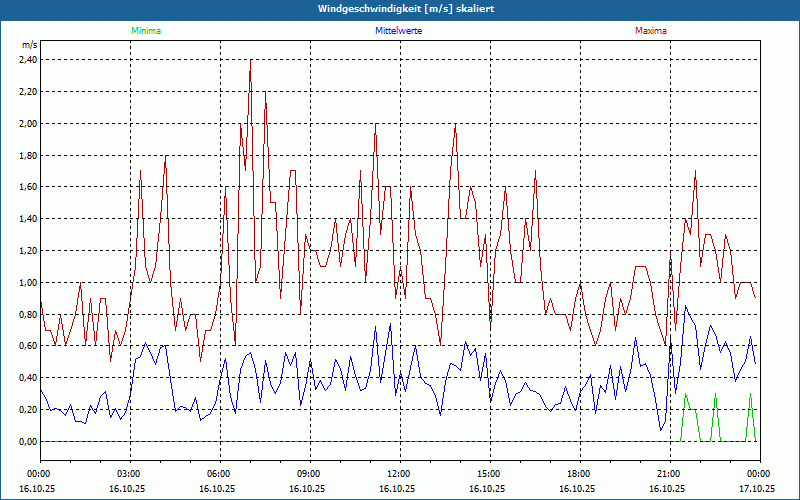
Task: Click the 17.10.25 date label
Action: pos(757,488)
